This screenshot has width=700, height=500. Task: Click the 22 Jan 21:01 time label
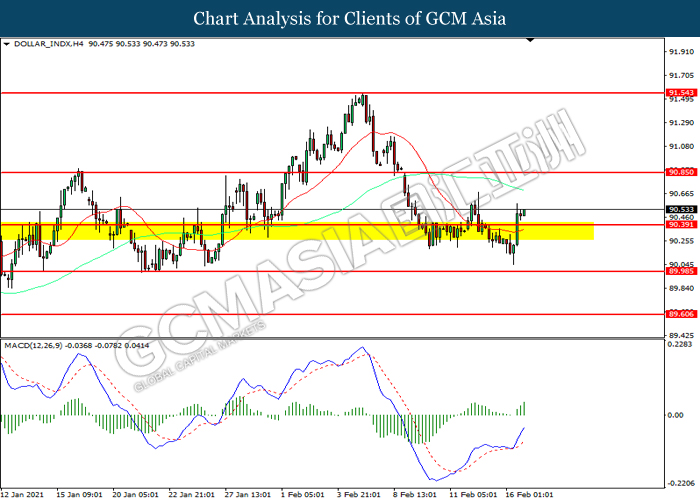(192, 495)
